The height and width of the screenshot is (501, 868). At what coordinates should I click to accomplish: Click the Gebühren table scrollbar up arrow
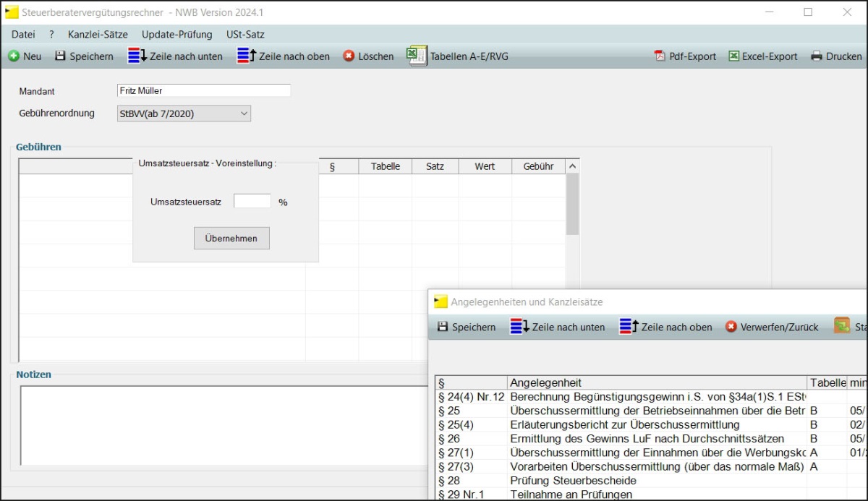(572, 166)
